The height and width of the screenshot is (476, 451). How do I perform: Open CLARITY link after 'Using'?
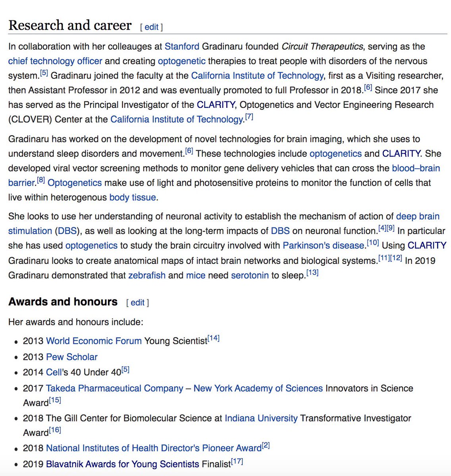427,246
